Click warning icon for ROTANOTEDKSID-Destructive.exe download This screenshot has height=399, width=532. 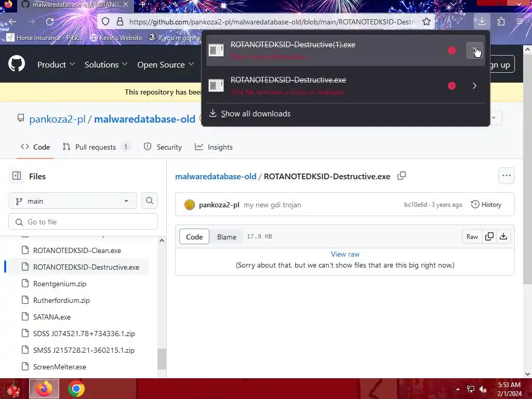451,86
